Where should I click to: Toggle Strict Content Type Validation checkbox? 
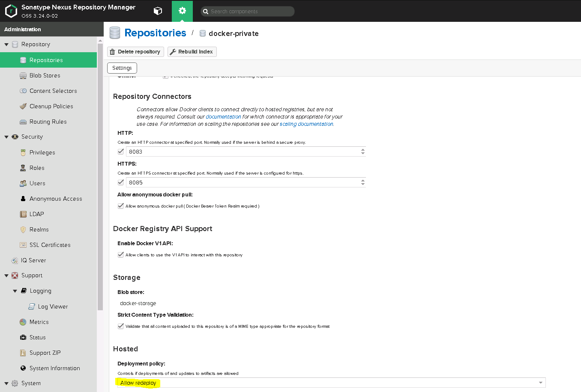tap(121, 326)
